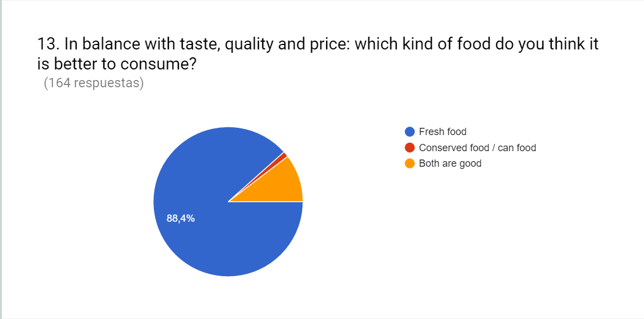The width and height of the screenshot is (644, 319).
Task: Select the "Fresh food" legend label
Action: [442, 132]
